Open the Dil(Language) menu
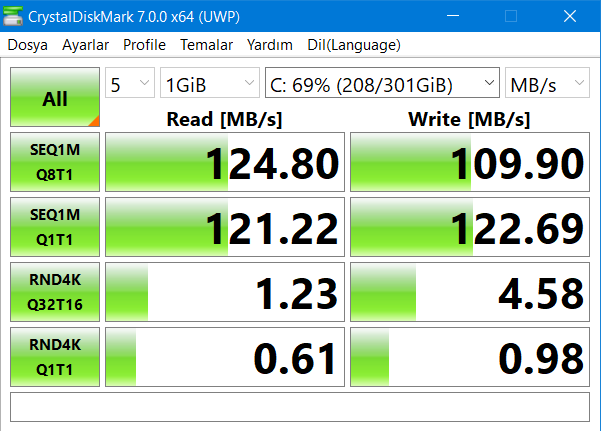Screen dimensions: 601x431 (x=354, y=45)
